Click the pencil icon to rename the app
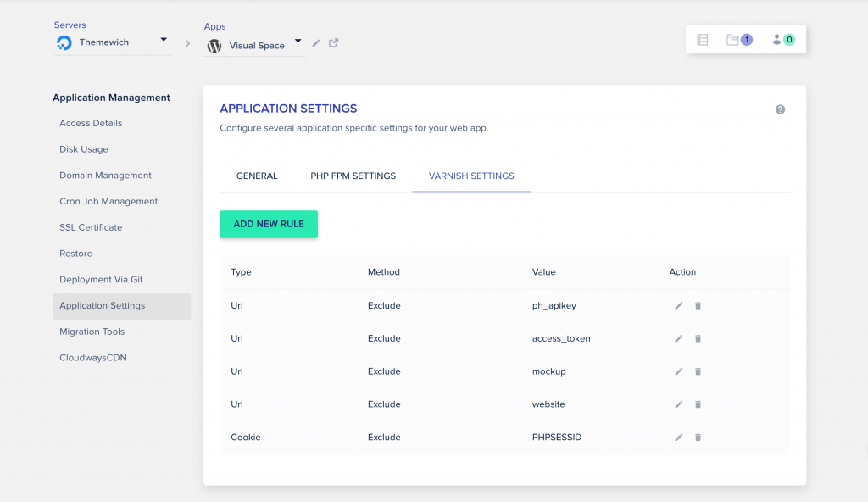Image resolution: width=868 pixels, height=502 pixels. coord(317,42)
